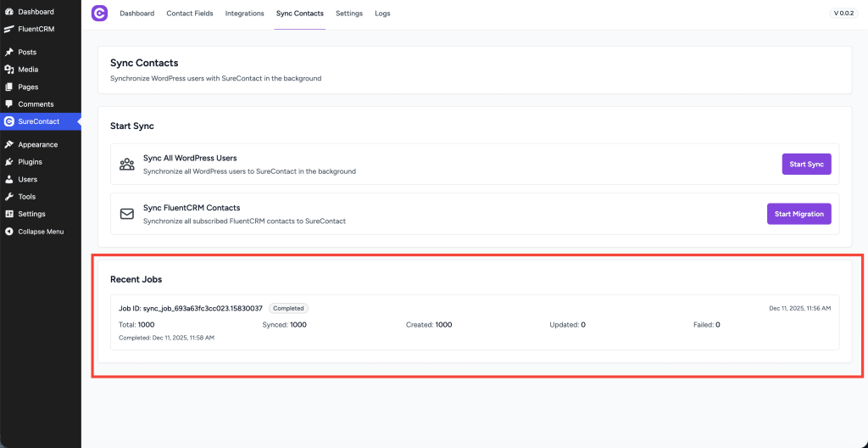
Task: Click the V 0.0.2 version badge
Action: point(843,14)
